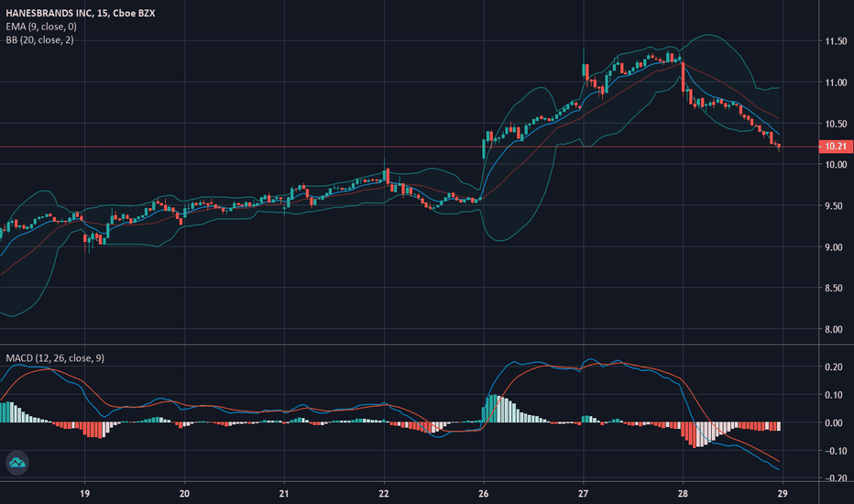Click the 10.00 price axis label
854x504 pixels.
coord(836,165)
